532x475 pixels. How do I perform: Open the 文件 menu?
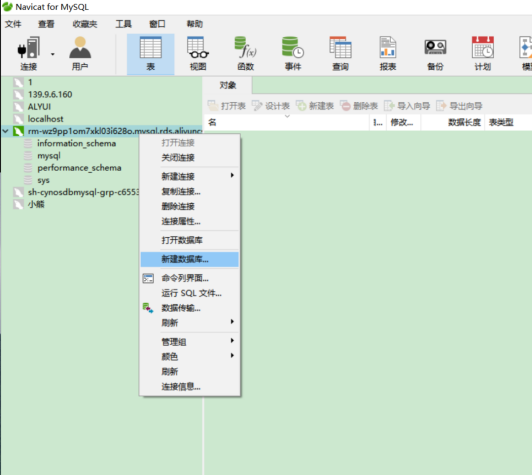click(x=13, y=24)
